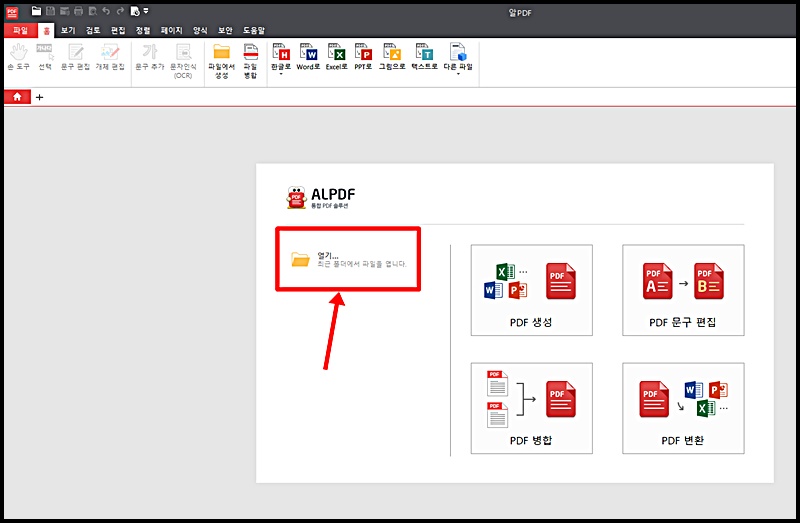
Task: Switch to the 정렬 ribbon tab
Action: coord(143,31)
